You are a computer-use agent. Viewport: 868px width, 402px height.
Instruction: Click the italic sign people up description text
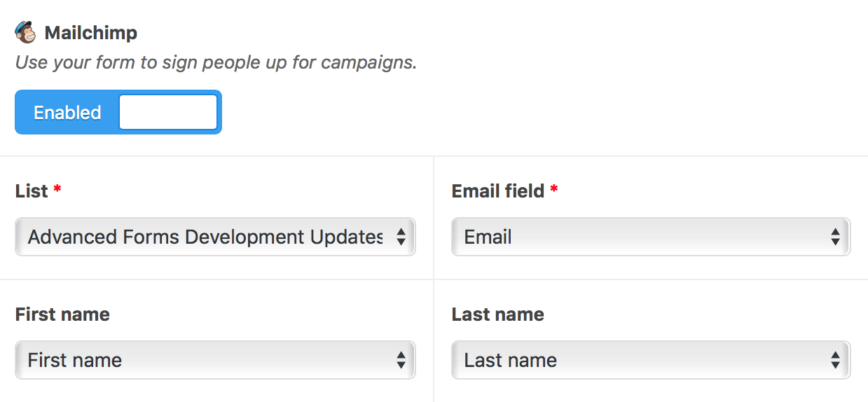coord(216,63)
